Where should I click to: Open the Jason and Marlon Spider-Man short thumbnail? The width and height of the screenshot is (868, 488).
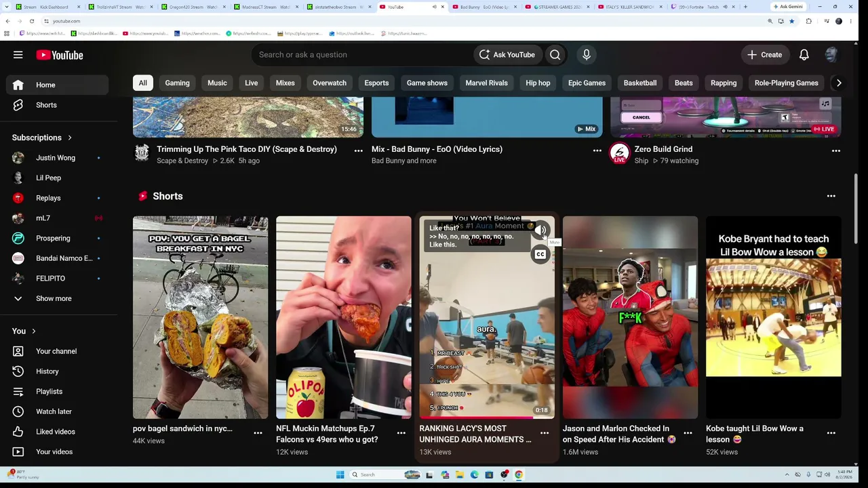click(630, 317)
